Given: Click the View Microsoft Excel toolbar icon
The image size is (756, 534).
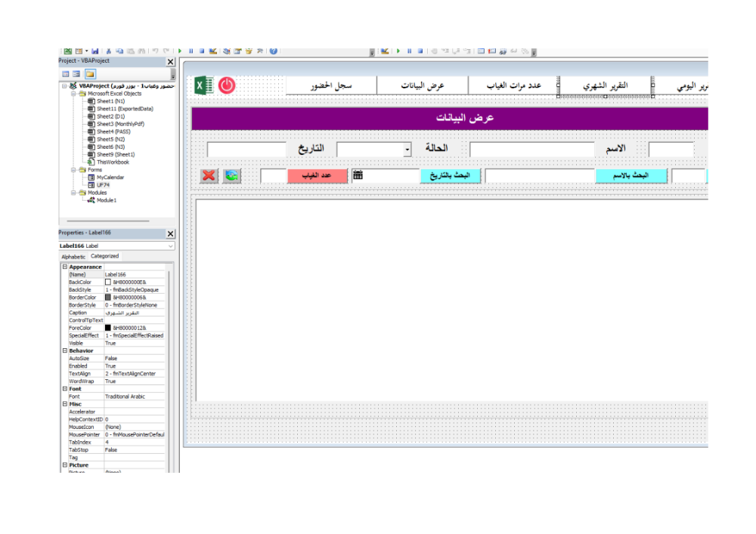Looking at the screenshot, I should click(68, 51).
